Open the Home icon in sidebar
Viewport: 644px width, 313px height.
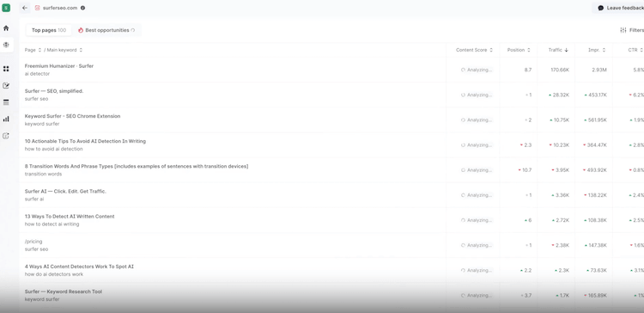(x=6, y=28)
